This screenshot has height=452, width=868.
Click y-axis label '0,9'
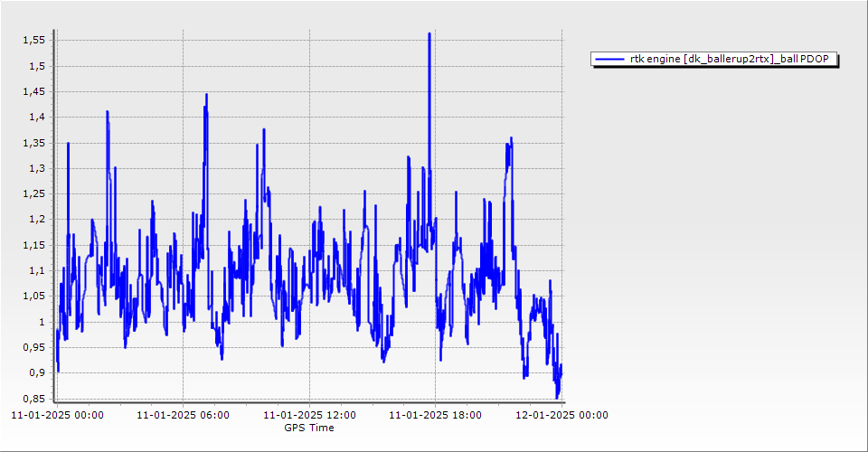[x=36, y=372]
